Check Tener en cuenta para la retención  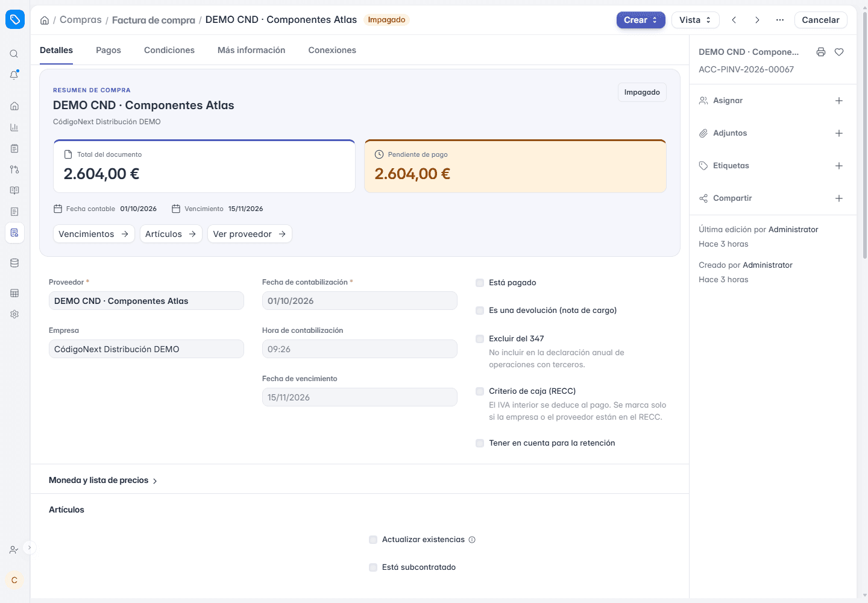point(480,443)
